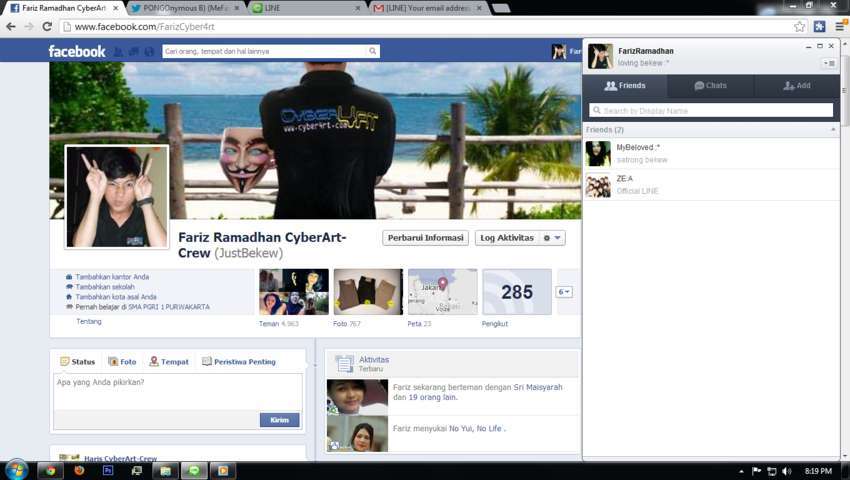Expand more profile sections with the 6 dropdown
850x480 pixels.
tap(564, 292)
